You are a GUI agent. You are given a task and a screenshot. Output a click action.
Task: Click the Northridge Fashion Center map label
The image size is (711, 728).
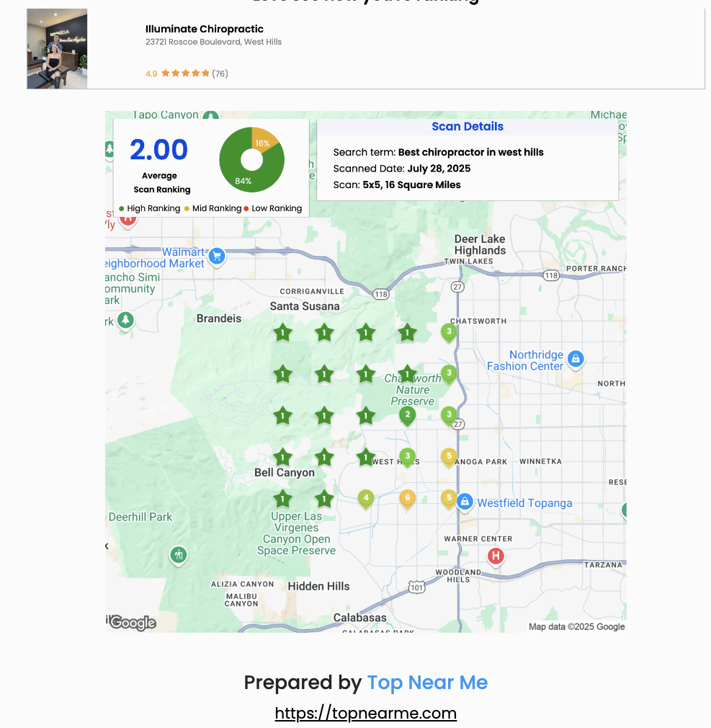[x=525, y=360]
